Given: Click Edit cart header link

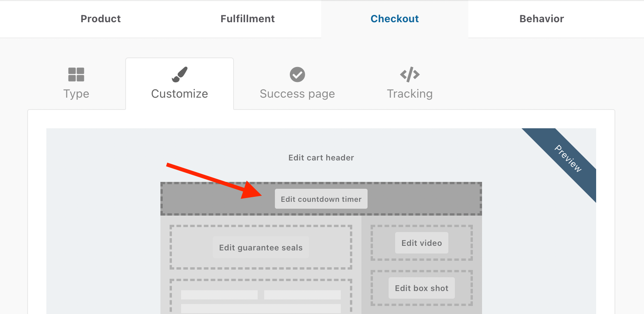Looking at the screenshot, I should [x=321, y=158].
